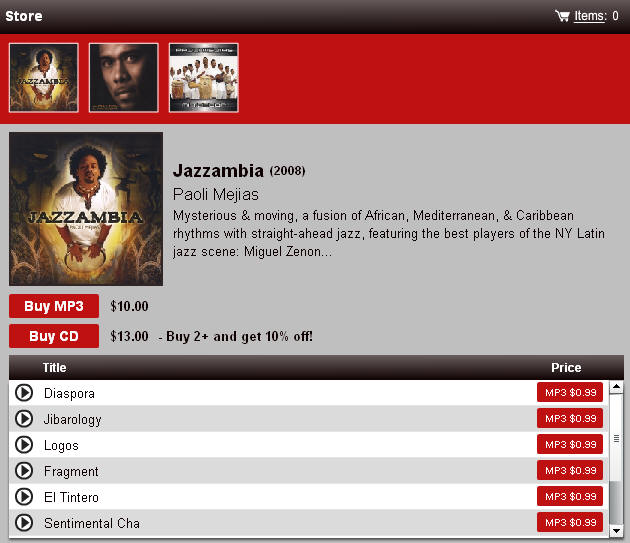Screen dimensions: 630x543
Task: Select the face portrait album thumbnail
Action: pos(124,78)
